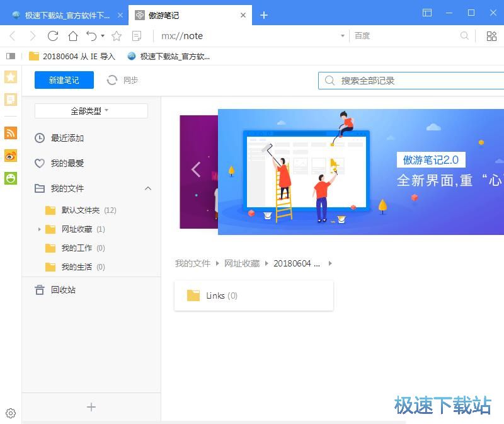This screenshot has height=424, width=504.
Task: Expand the 网址收藏 folder triangle
Action: [x=39, y=229]
